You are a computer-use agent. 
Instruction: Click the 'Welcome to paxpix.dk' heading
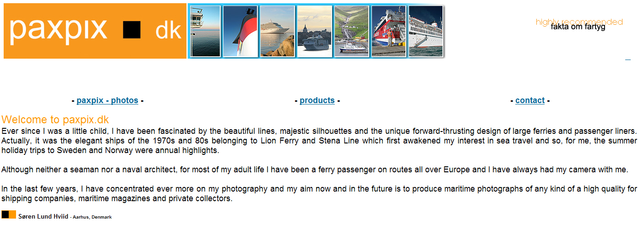tap(55, 120)
